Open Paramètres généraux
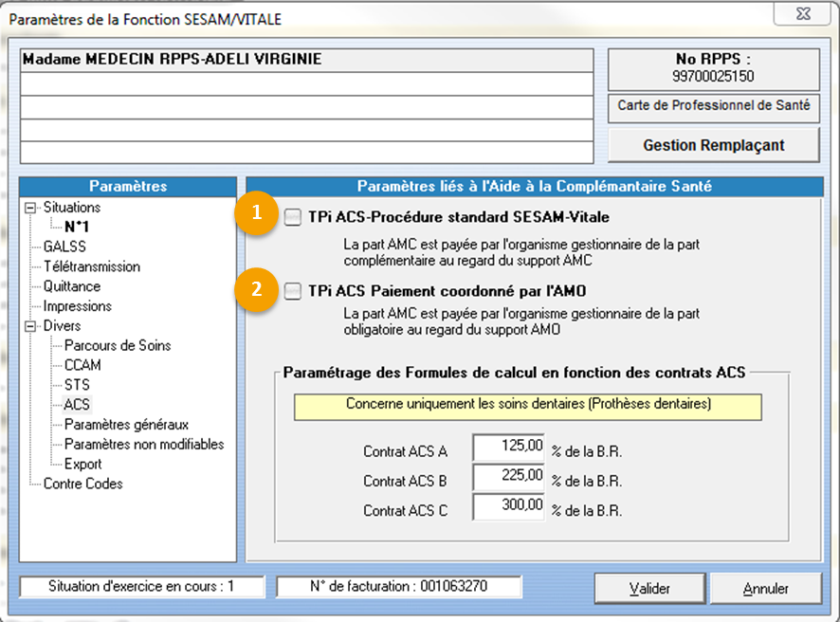840x622 pixels. click(x=126, y=425)
